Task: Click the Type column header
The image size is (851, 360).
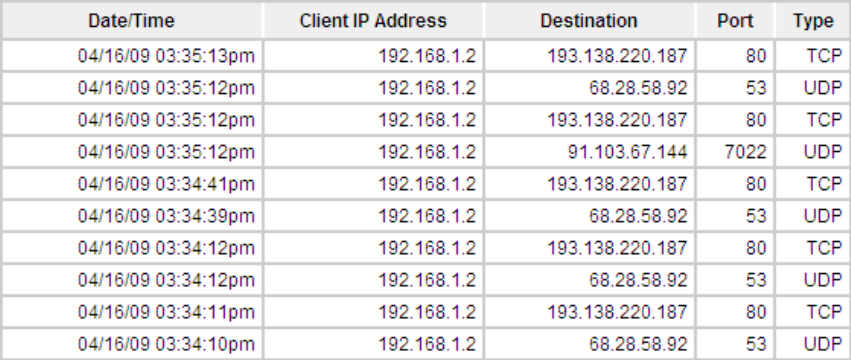Action: tap(813, 21)
